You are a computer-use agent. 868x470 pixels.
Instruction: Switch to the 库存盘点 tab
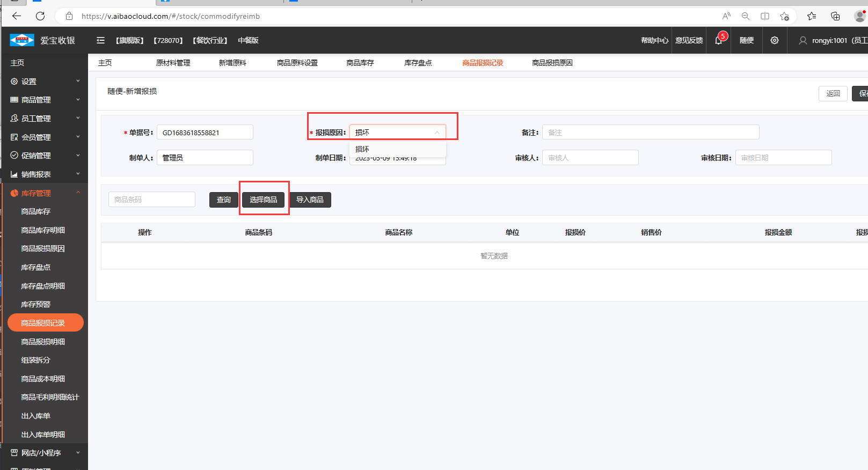418,63
